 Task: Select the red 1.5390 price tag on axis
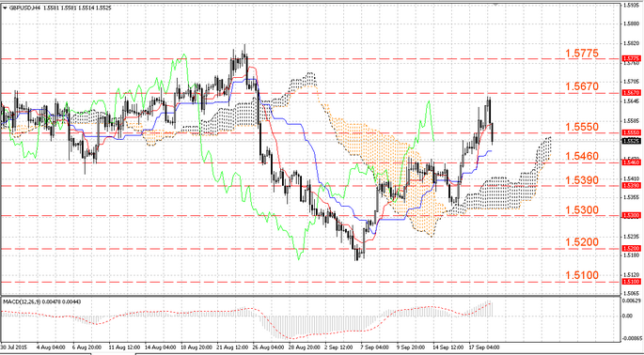(x=632, y=186)
